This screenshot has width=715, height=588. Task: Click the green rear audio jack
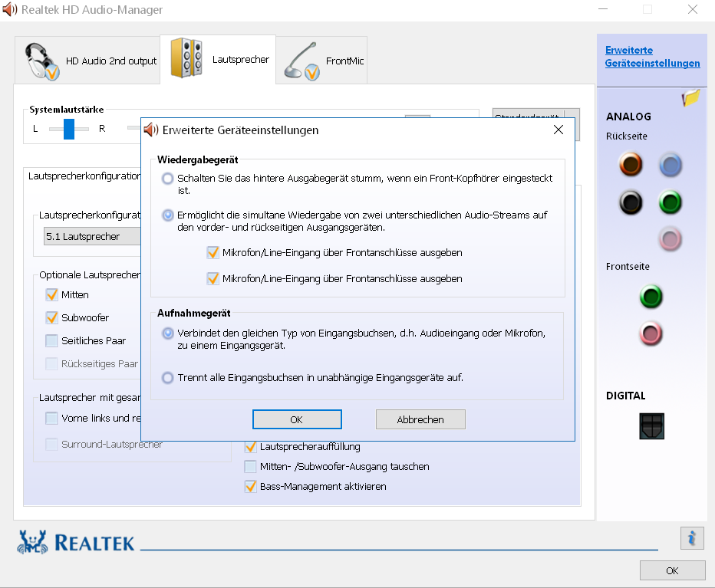click(671, 202)
